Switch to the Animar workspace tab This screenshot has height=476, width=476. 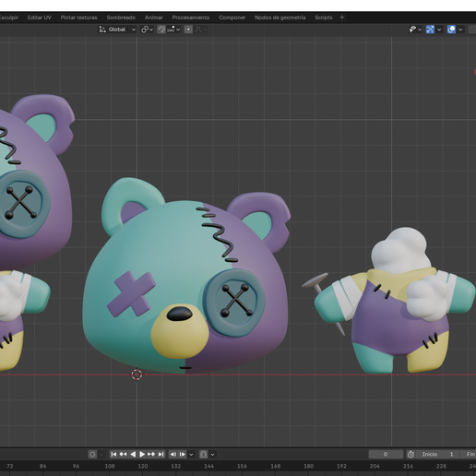coord(154,18)
